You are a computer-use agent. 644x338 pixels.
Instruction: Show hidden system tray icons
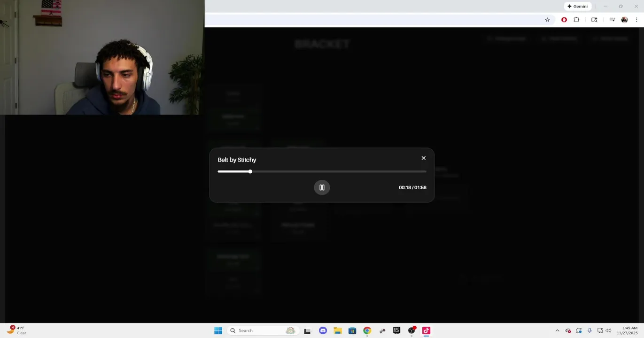[x=557, y=330]
